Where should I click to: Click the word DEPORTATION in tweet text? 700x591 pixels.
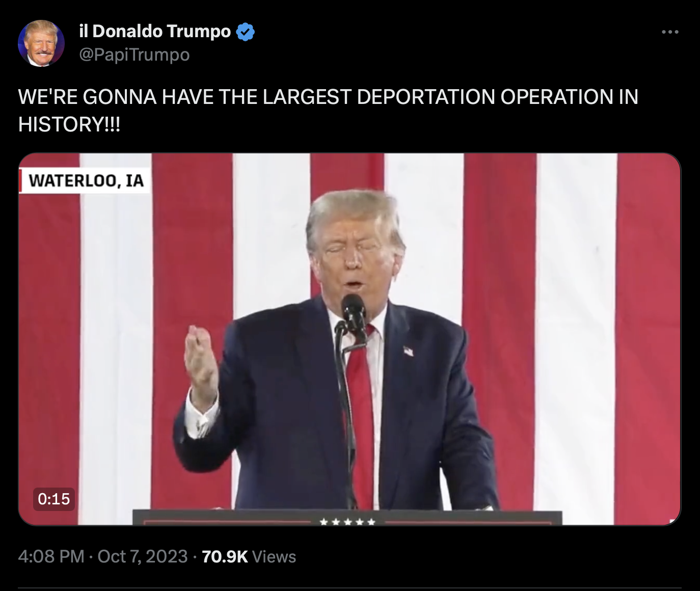tap(425, 96)
